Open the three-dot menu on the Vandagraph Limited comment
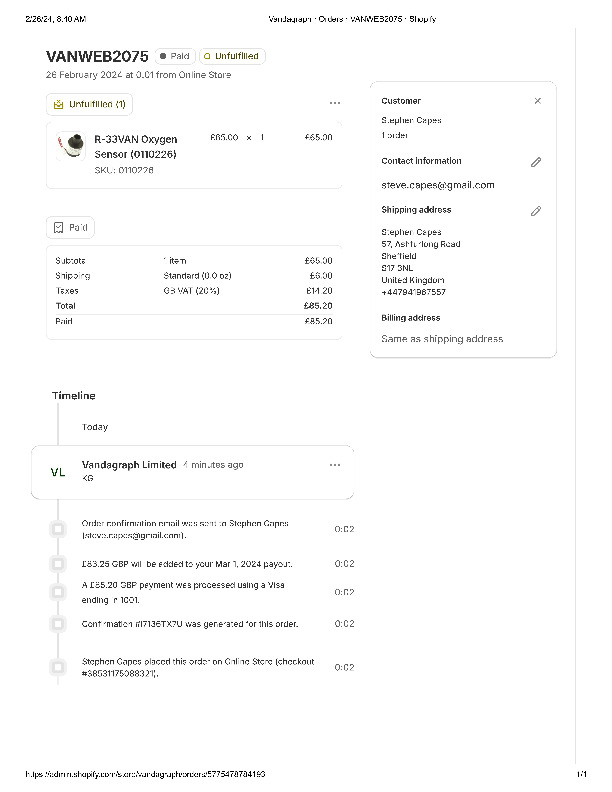The height and width of the screenshot is (792, 612). (x=334, y=465)
